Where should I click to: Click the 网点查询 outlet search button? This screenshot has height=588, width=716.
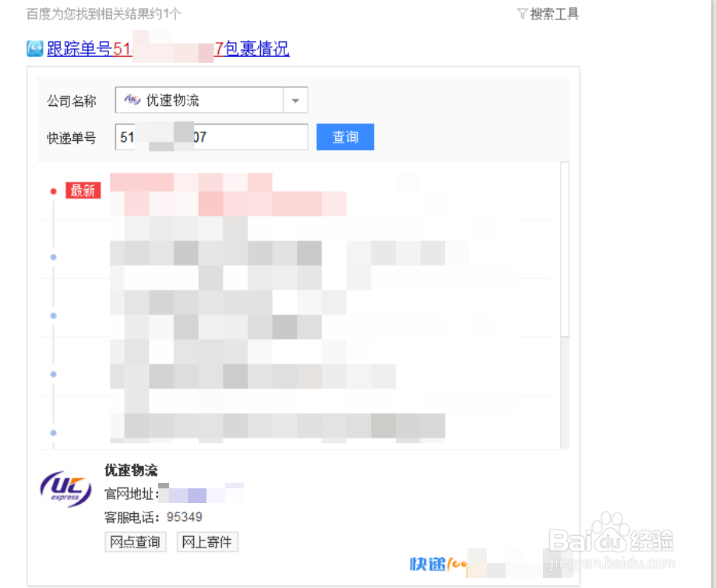pyautogui.click(x=135, y=542)
